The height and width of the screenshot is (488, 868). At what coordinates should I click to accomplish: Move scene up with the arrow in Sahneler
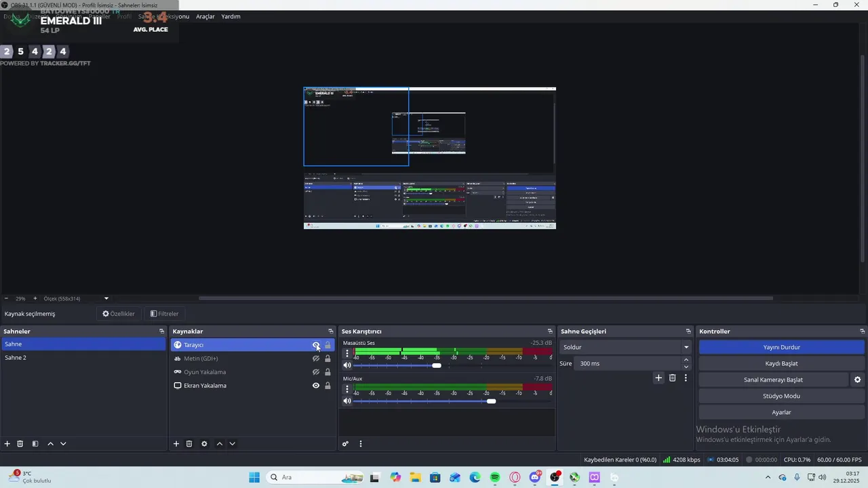click(x=50, y=444)
